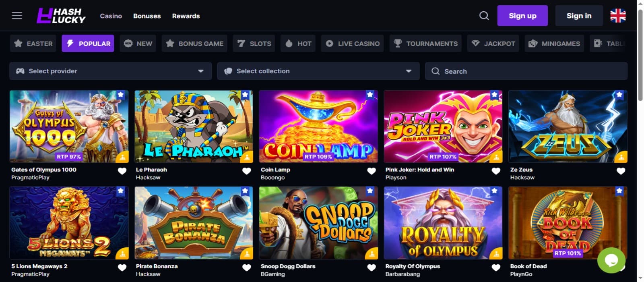Click the game Search input field
The image size is (644, 282).
(526, 71)
